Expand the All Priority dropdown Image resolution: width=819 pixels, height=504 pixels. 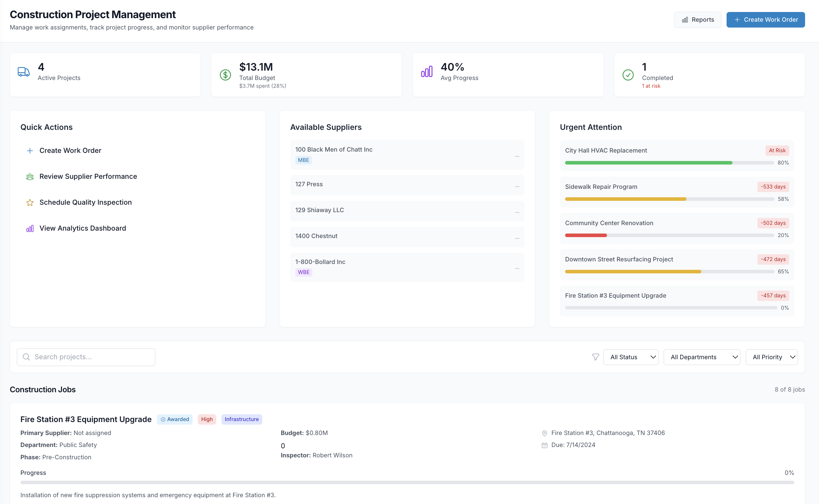(x=771, y=357)
